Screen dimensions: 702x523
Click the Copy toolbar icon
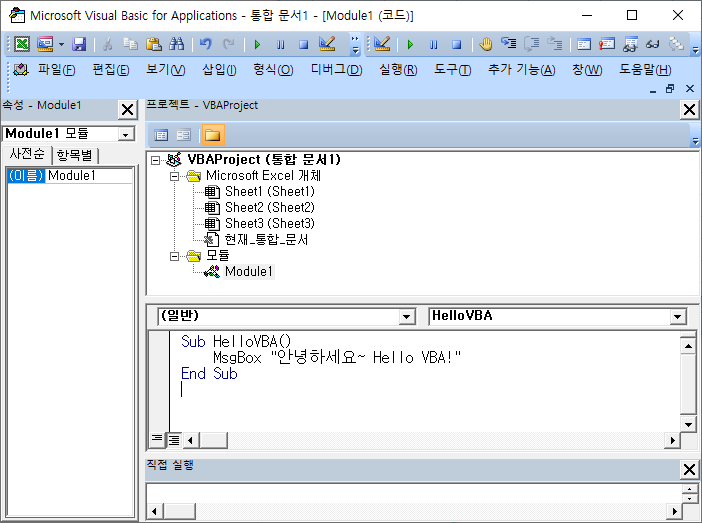130,44
